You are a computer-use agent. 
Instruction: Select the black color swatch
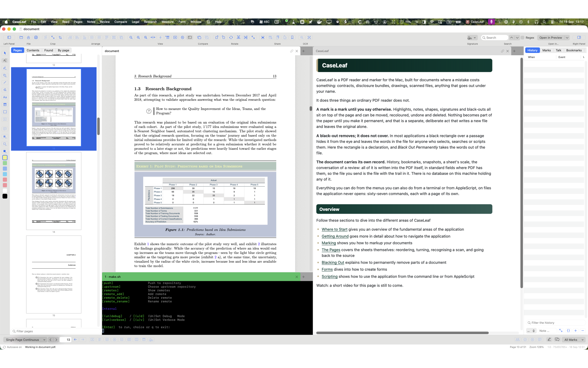(5, 196)
